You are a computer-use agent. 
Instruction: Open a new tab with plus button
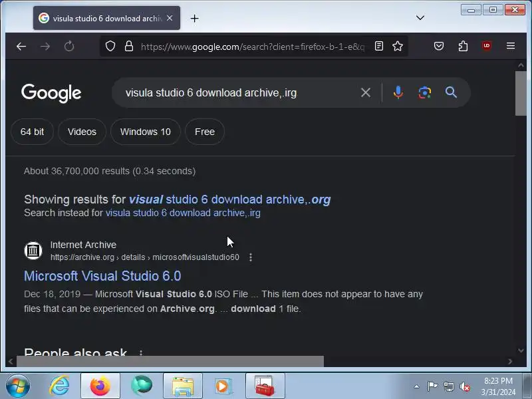194,19
